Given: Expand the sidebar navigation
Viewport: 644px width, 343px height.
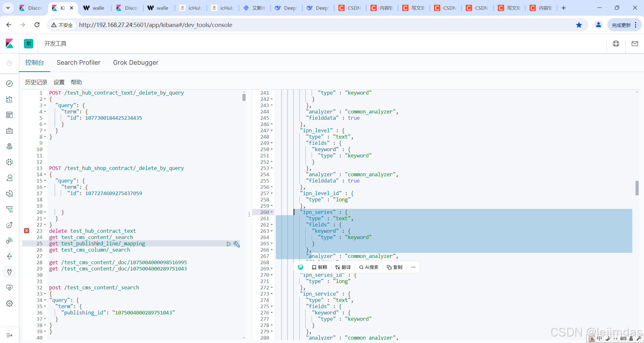Looking at the screenshot, I should click(x=9, y=335).
